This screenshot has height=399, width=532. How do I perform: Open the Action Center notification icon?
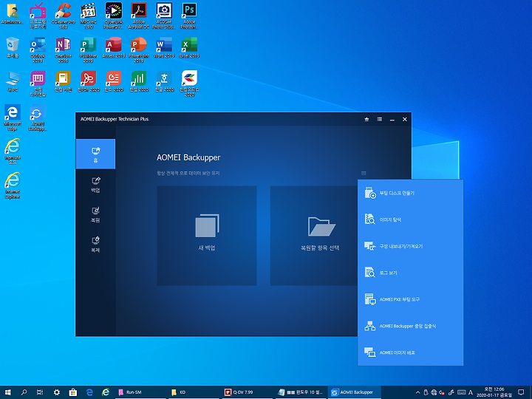pos(522,392)
